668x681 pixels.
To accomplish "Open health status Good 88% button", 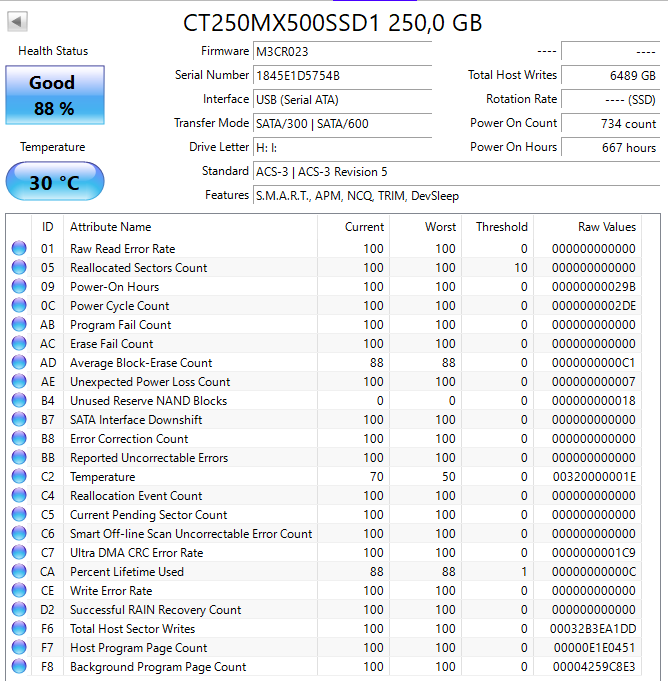I will click(54, 95).
